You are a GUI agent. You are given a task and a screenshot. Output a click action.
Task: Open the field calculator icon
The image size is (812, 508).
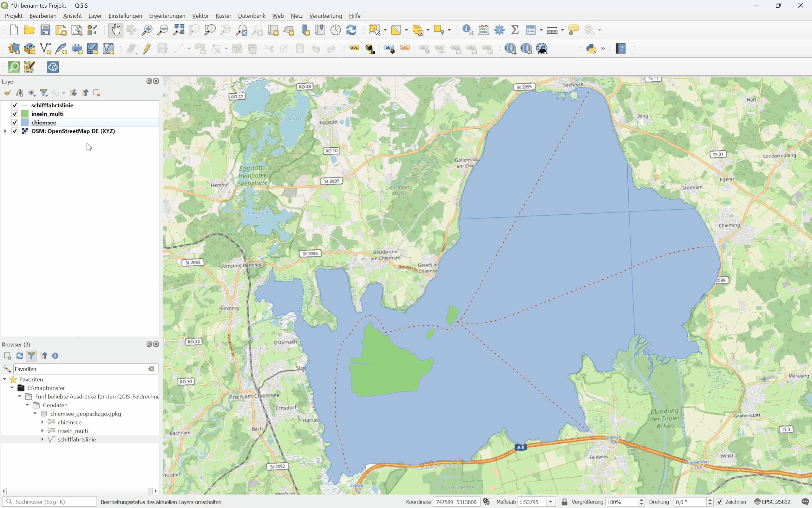[483, 30]
